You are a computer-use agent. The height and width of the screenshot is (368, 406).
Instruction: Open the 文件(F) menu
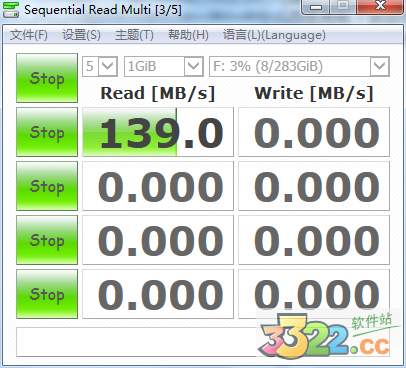29,35
